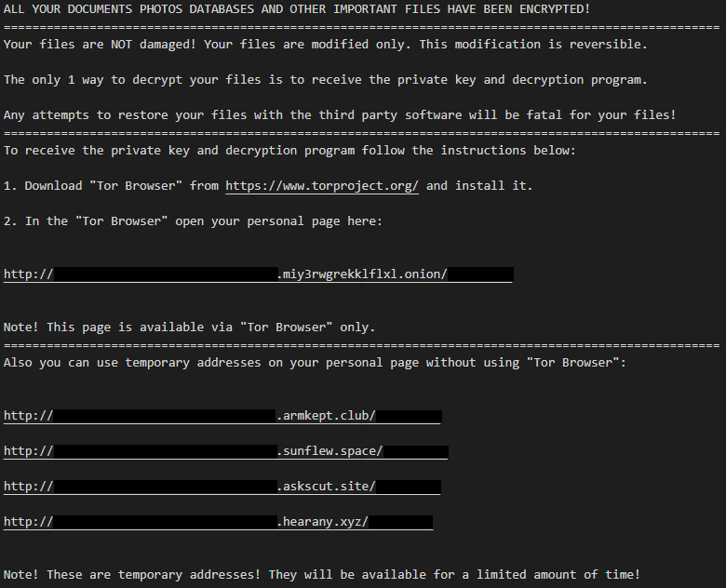Click the '2. In the "Tor Browser"' step line
This screenshot has height=588, width=726.
click(193, 221)
